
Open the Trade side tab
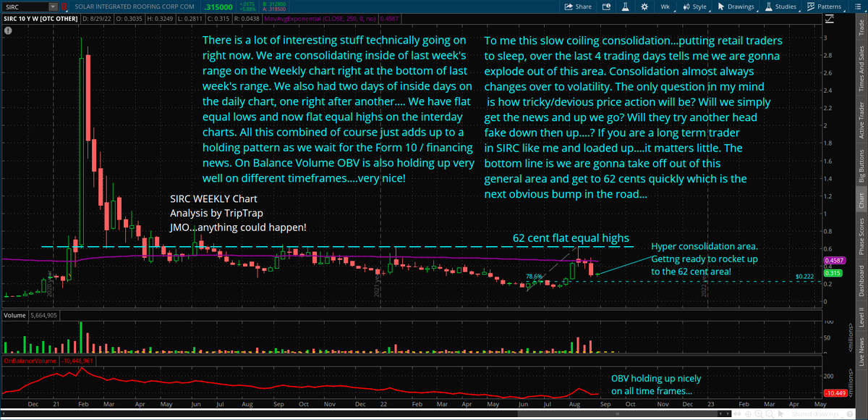(x=861, y=29)
